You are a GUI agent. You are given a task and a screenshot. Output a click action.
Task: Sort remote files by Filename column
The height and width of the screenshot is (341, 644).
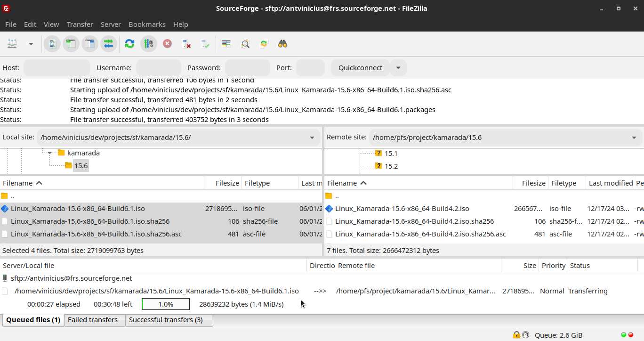coord(419,183)
